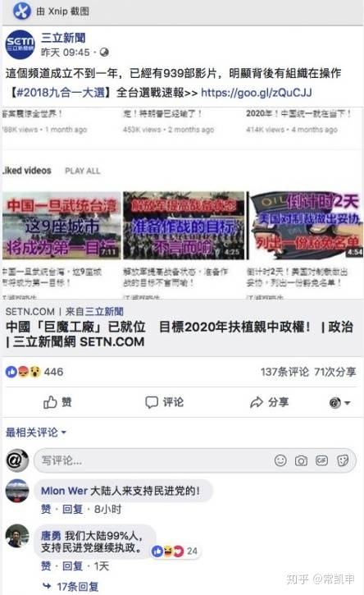Attach a photo using camera icon
The height and width of the screenshot is (595, 364).
click(301, 460)
